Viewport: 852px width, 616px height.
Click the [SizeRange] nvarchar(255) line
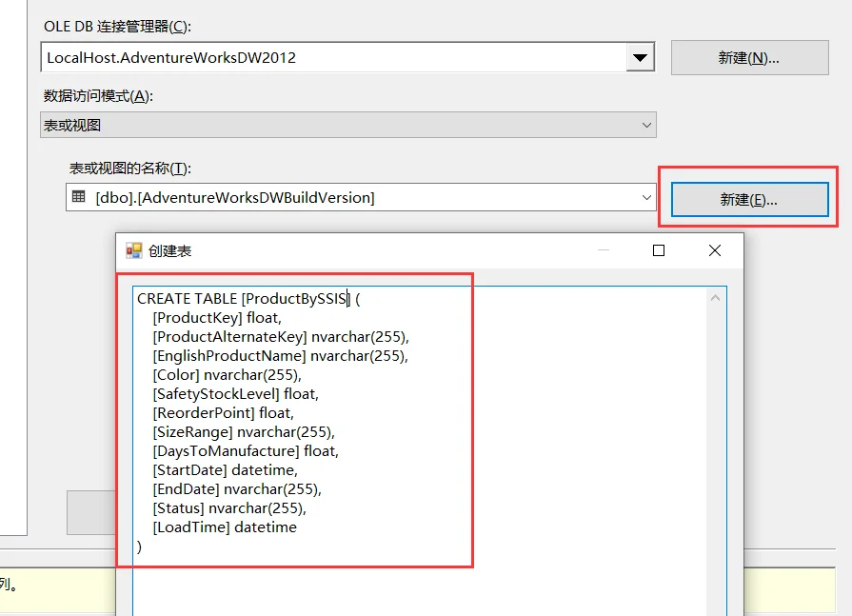coord(244,432)
